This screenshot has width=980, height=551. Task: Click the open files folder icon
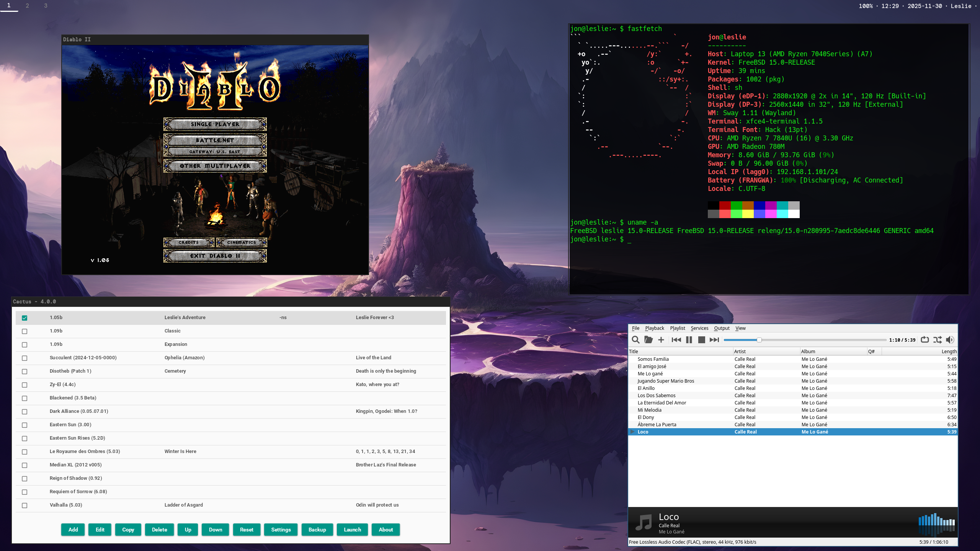(648, 340)
